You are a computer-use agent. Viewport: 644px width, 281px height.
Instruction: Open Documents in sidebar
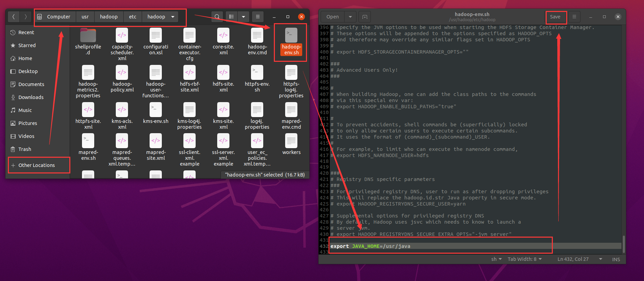tap(38, 84)
